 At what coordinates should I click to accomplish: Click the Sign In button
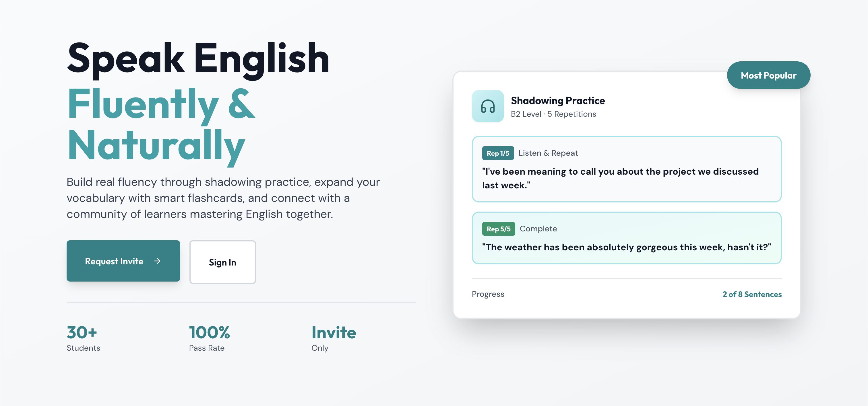click(223, 262)
